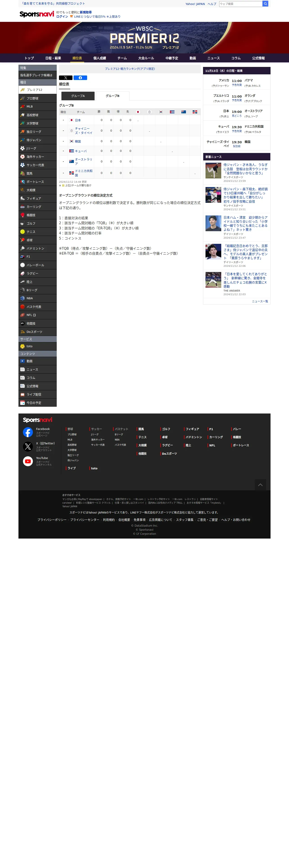
Task: Open 日程・結果 navigation tab
Action: 53,58
